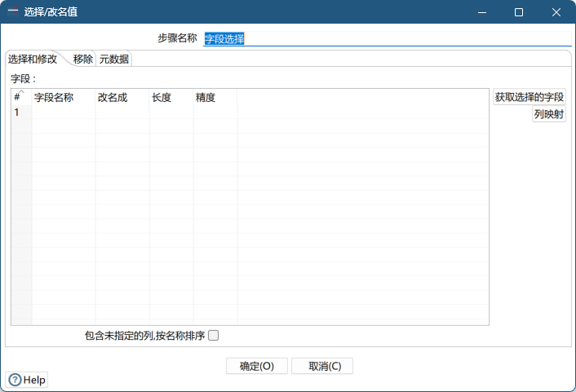Enable 包含未指定的列,按名称排序 checkbox
The height and width of the screenshot is (392, 576).
(x=214, y=335)
